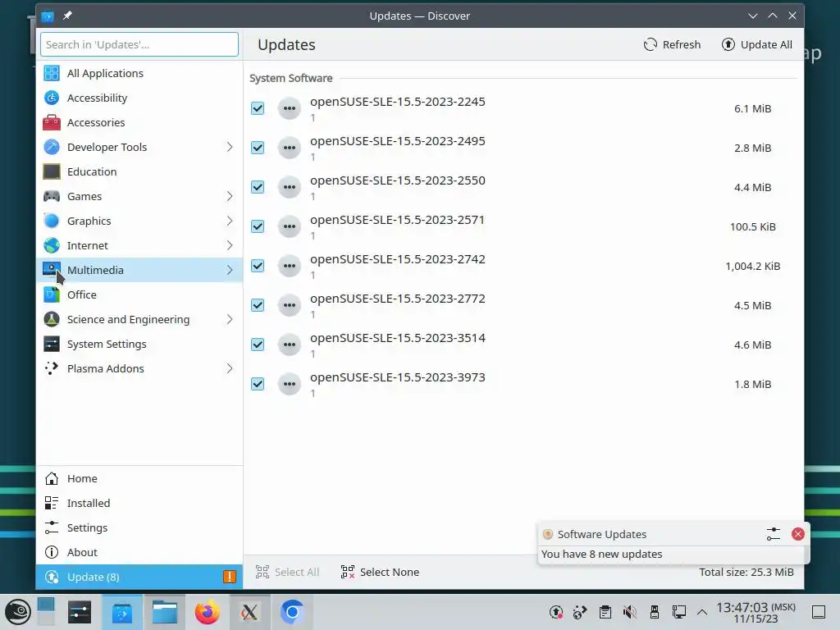Open System Settings from the taskbar
This screenshot has width=840, height=630.
tap(80, 612)
